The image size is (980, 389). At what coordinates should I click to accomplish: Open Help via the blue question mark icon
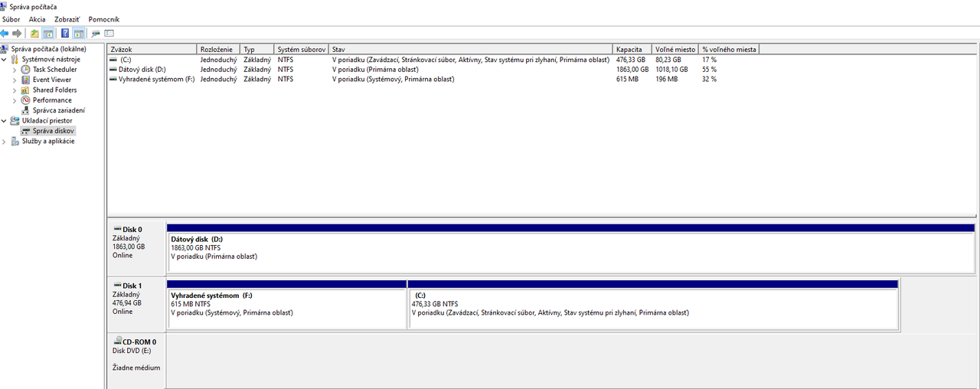(x=65, y=33)
